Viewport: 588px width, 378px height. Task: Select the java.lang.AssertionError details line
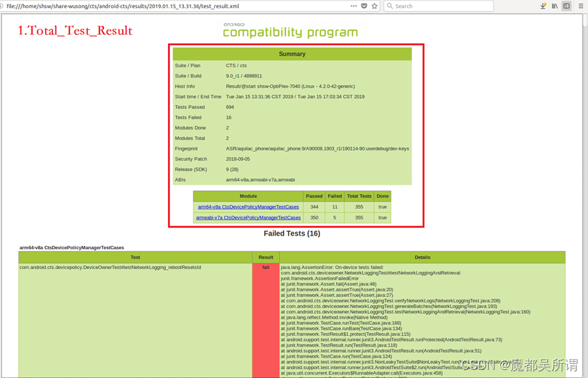(332, 267)
